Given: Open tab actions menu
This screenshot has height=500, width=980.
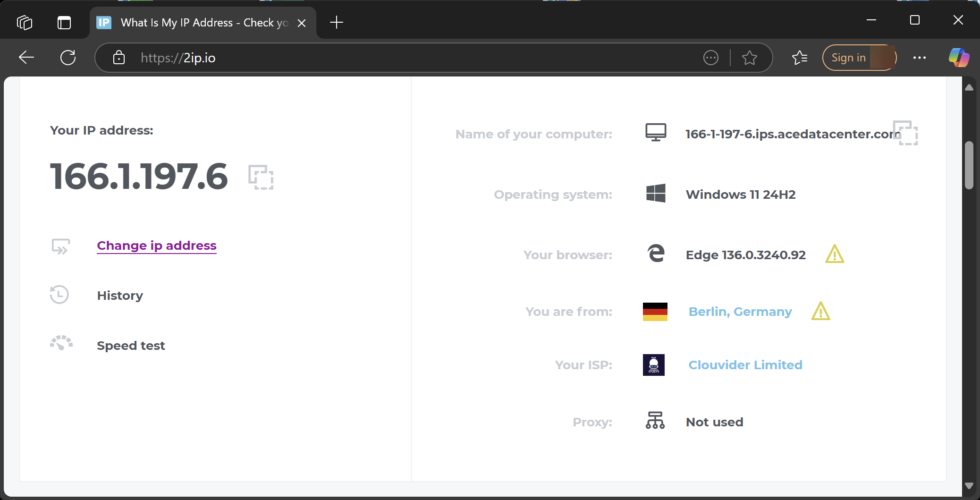Looking at the screenshot, I should pos(64,22).
